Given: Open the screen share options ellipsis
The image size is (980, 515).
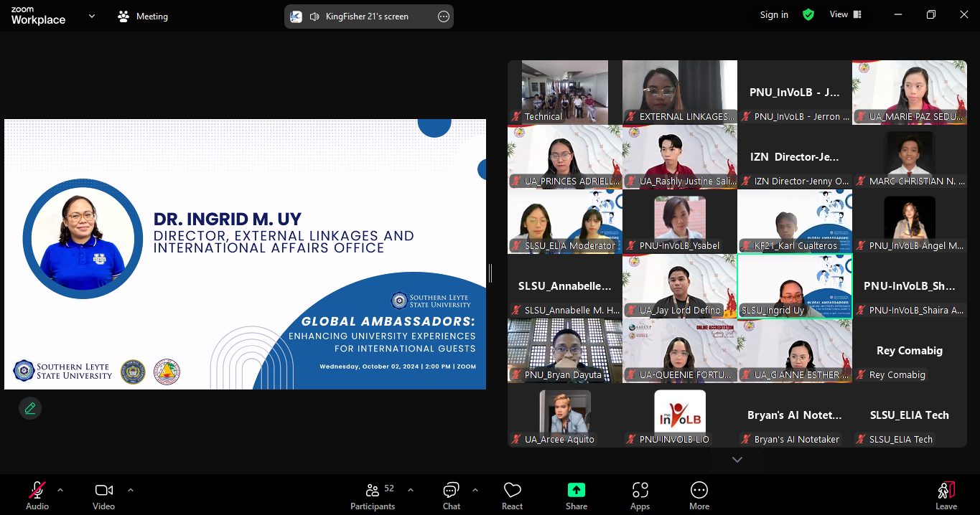Looking at the screenshot, I should tap(444, 16).
